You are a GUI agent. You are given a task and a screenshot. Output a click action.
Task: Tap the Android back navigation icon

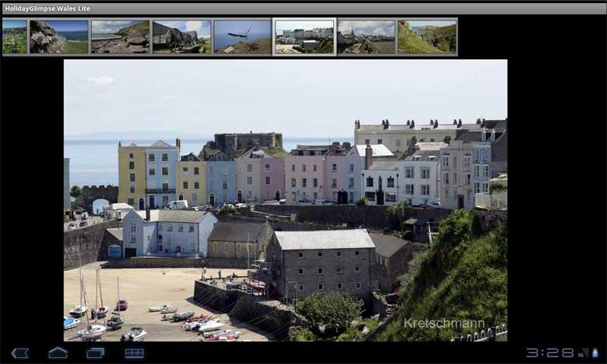coord(20,353)
